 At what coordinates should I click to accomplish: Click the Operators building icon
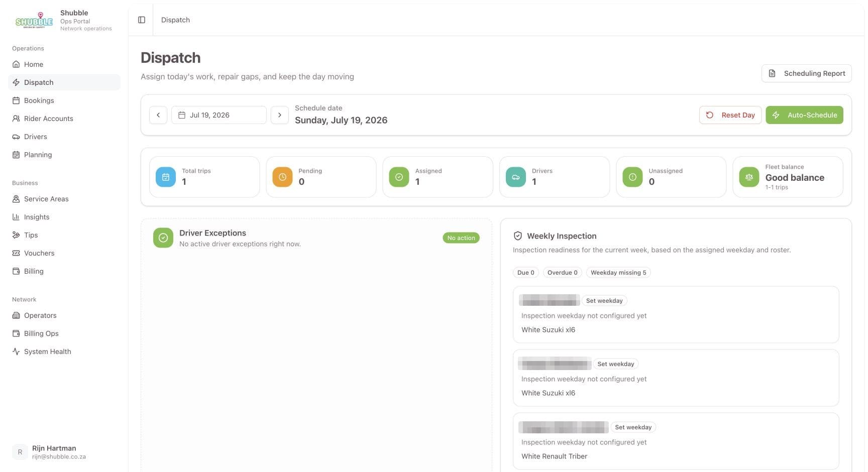pos(16,315)
